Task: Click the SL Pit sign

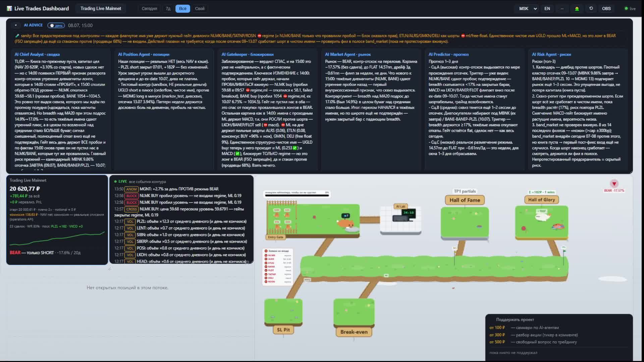Action: click(x=283, y=330)
